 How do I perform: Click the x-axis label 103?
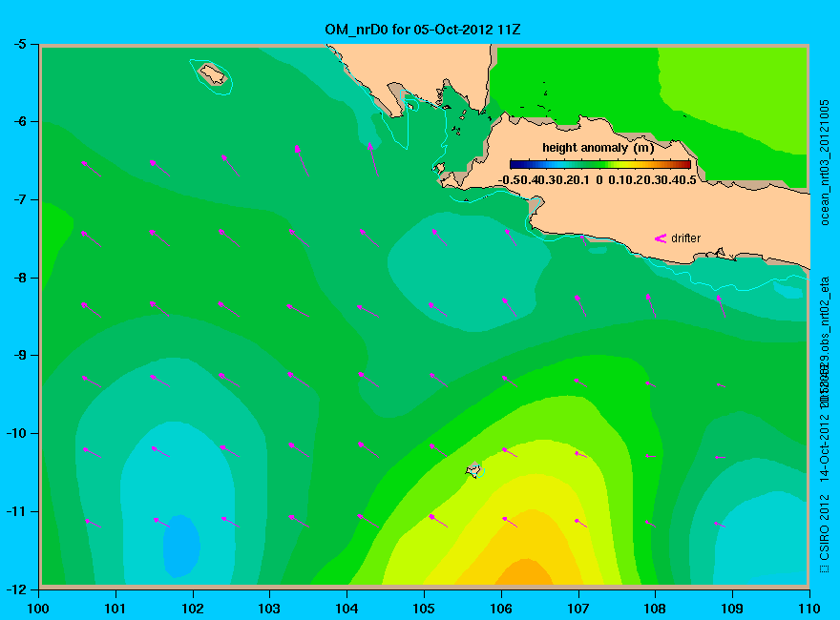click(x=269, y=609)
